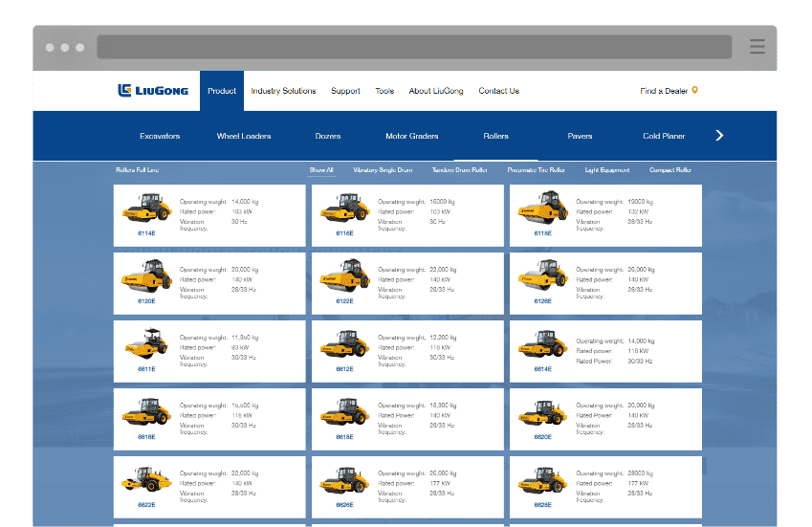Filter by Light Equipment
The image size is (812, 527).
pyautogui.click(x=607, y=170)
